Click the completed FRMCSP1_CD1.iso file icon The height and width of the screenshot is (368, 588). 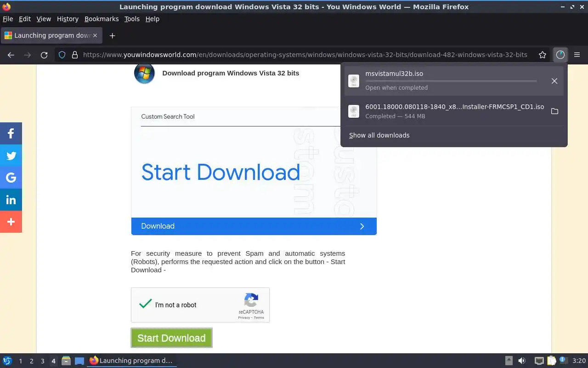point(354,111)
